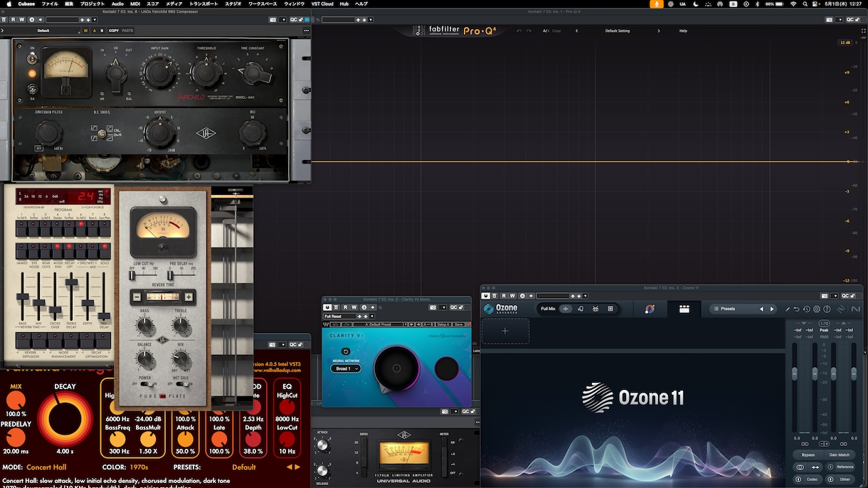Open Valhalla COLOR 1970s selector
Viewport: 868px width, 488px height.
[138, 467]
